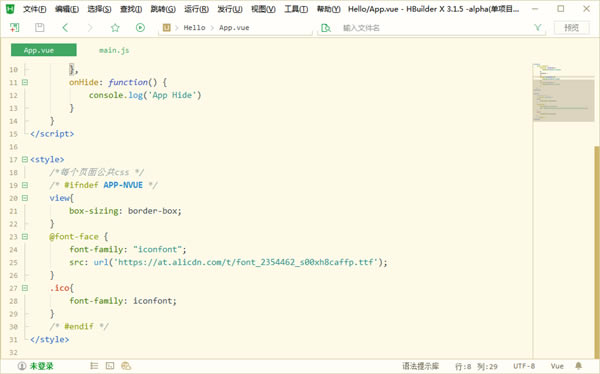Click the closing </script> tag text
Image resolution: width=600 pixels, height=374 pixels.
52,134
